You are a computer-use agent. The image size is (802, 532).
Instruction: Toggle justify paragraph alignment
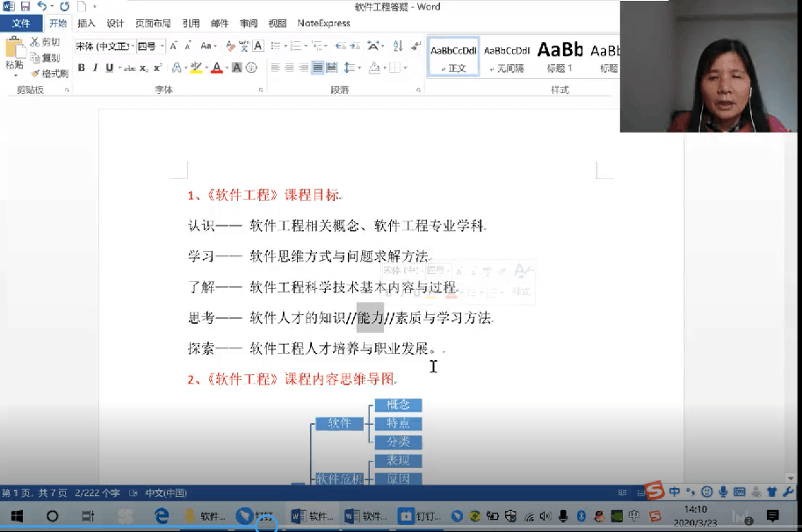[x=317, y=68]
